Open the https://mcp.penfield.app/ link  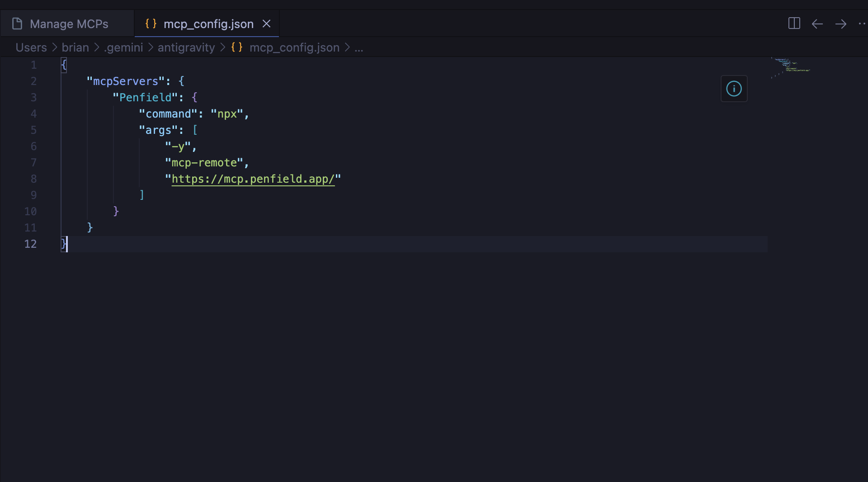[x=253, y=179]
